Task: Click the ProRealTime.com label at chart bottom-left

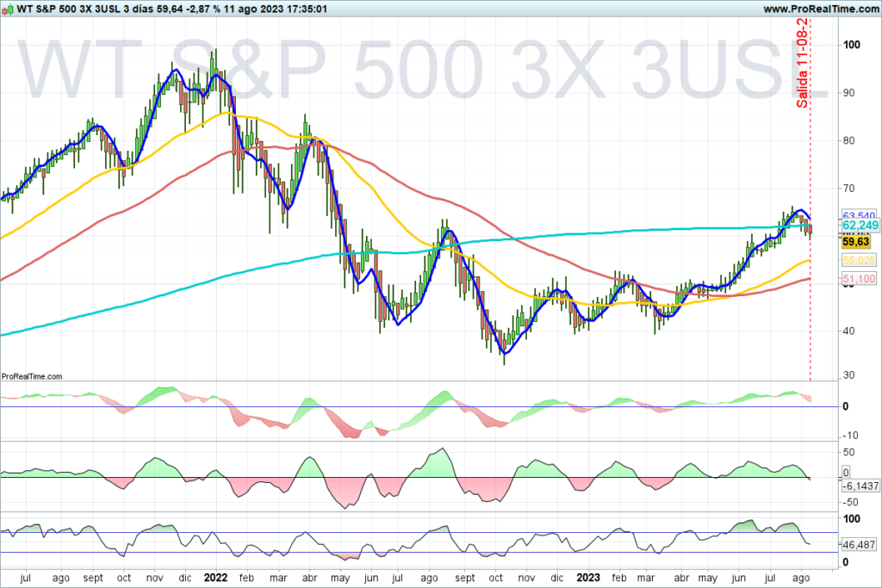Action: pos(32,376)
